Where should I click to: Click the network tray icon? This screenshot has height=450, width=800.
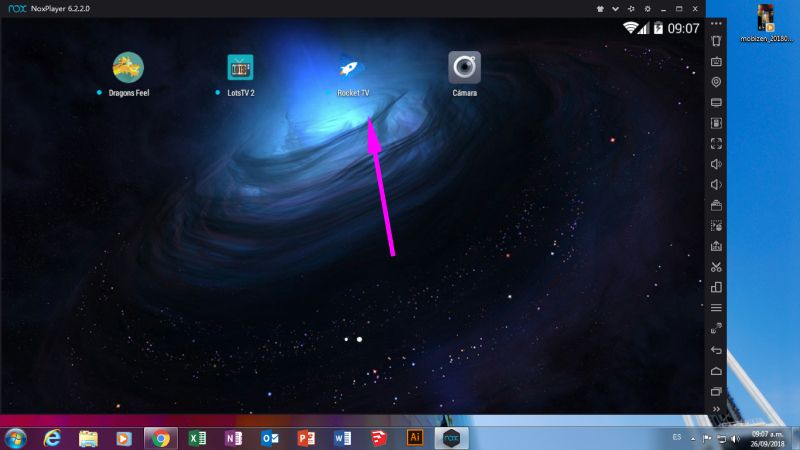tap(721, 438)
